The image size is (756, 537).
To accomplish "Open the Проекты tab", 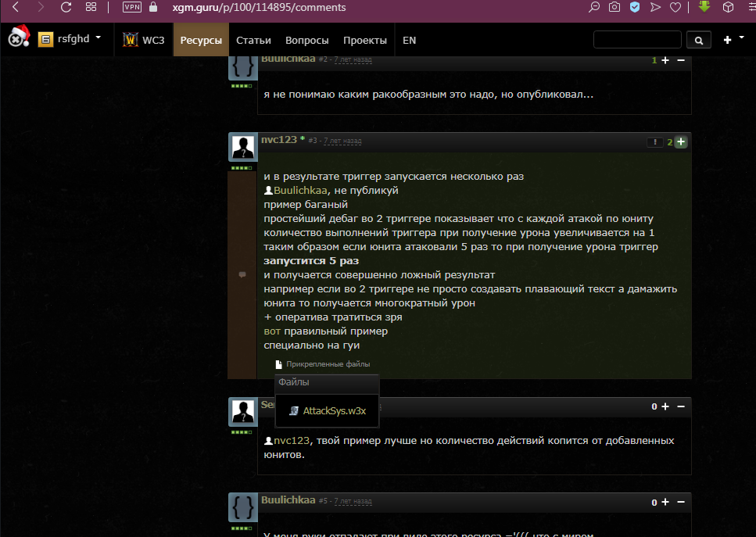I will pos(365,40).
